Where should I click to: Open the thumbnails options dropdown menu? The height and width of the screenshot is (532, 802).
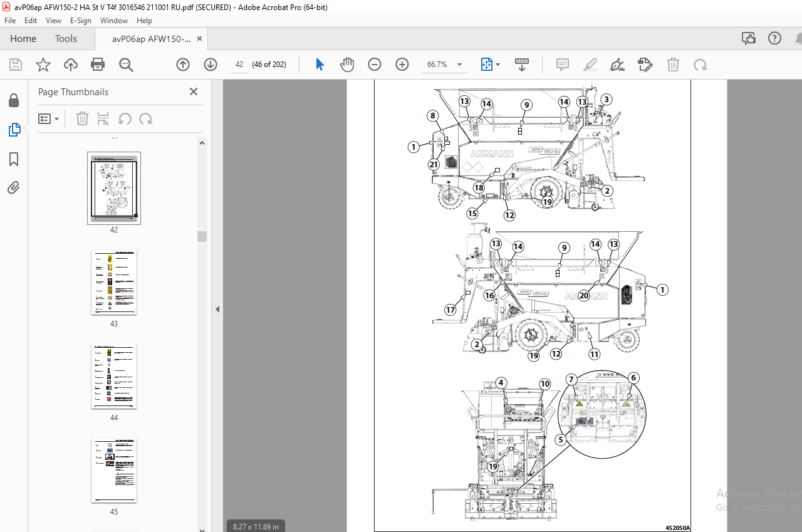point(49,118)
